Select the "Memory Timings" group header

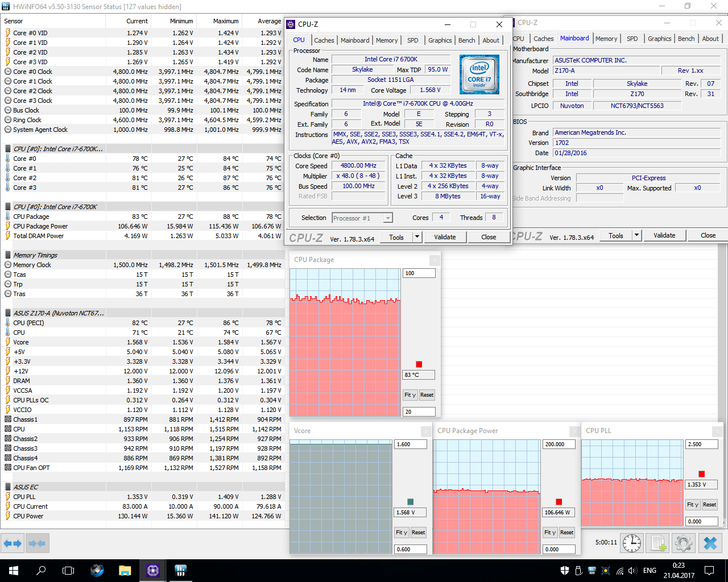point(142,255)
